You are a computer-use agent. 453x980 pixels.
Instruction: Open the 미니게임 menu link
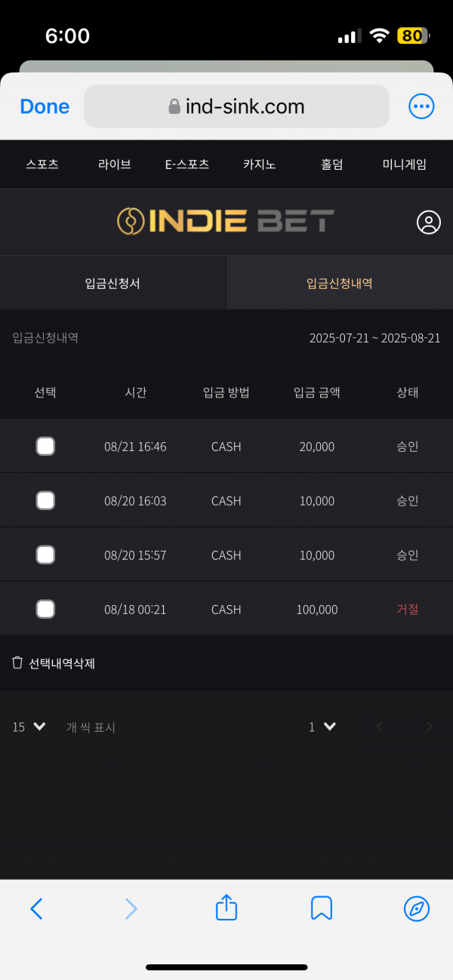405,164
